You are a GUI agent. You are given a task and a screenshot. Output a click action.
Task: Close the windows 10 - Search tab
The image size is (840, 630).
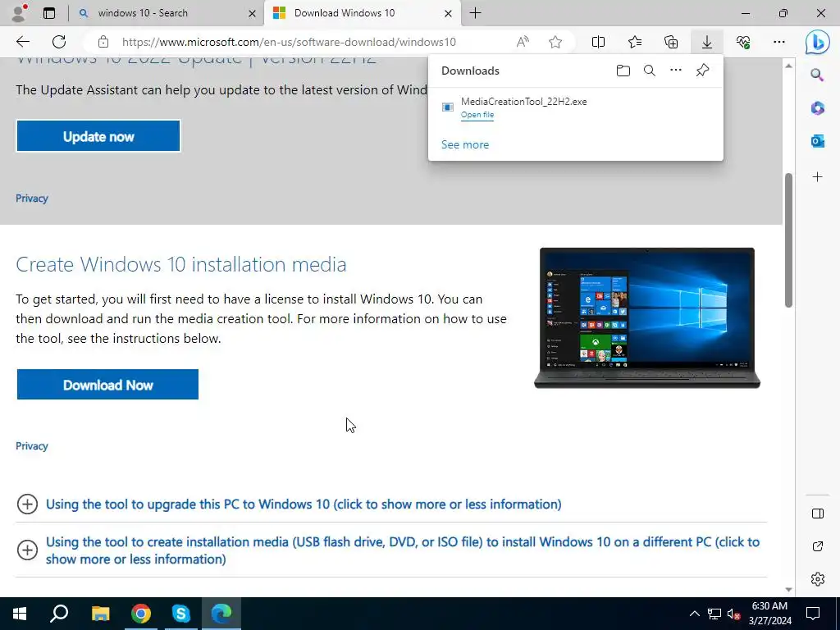252,13
